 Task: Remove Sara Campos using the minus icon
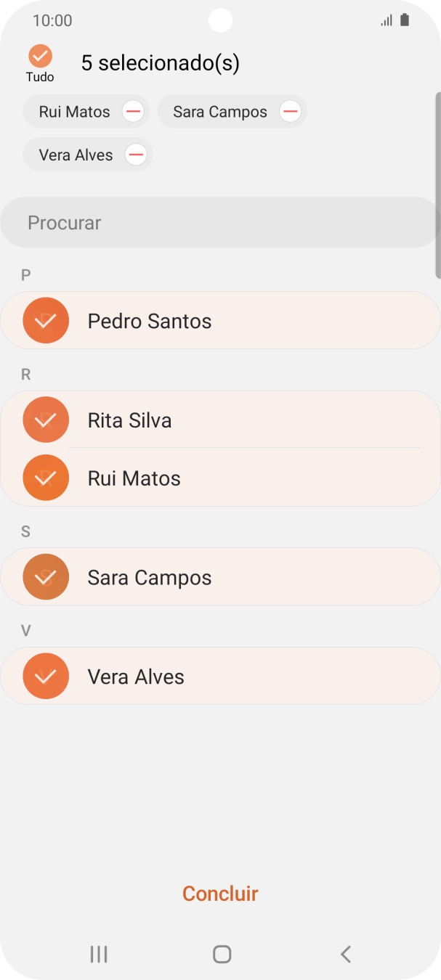[290, 111]
